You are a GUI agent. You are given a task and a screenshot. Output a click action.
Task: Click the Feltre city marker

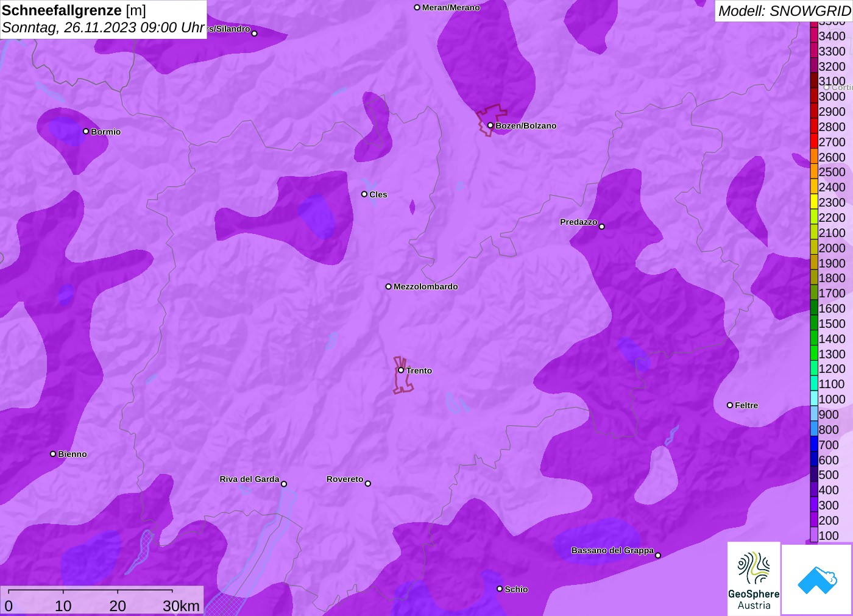point(730,405)
